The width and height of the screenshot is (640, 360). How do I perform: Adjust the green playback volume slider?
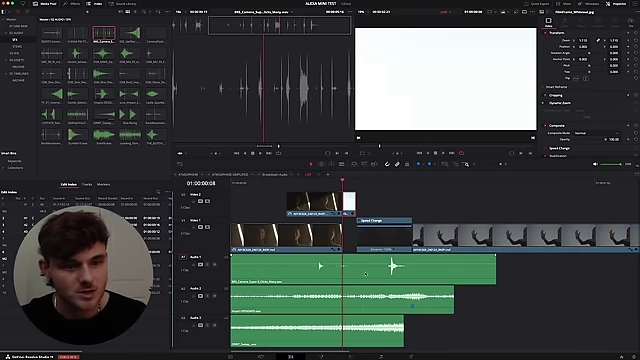[x=611, y=164]
